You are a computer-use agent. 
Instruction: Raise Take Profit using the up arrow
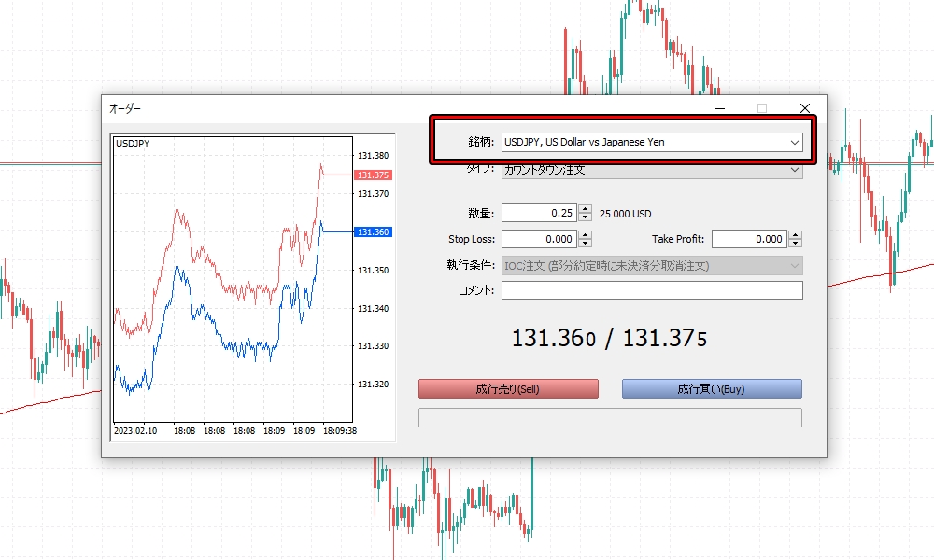pyautogui.click(x=795, y=234)
